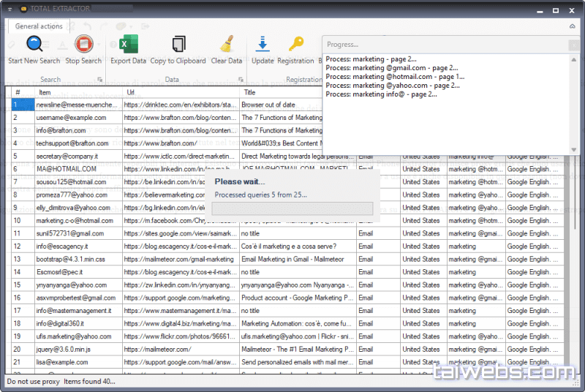Close the Progress panel

pos(574,45)
